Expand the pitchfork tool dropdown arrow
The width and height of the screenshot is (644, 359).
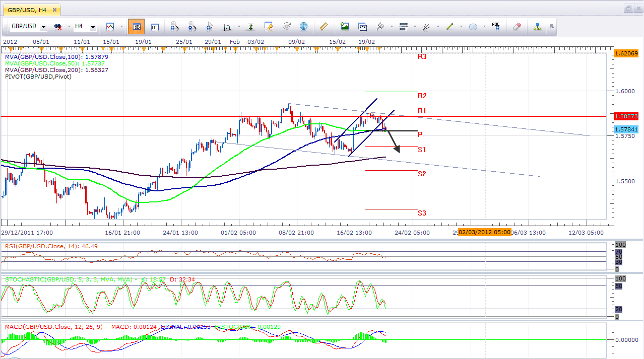coord(391,27)
